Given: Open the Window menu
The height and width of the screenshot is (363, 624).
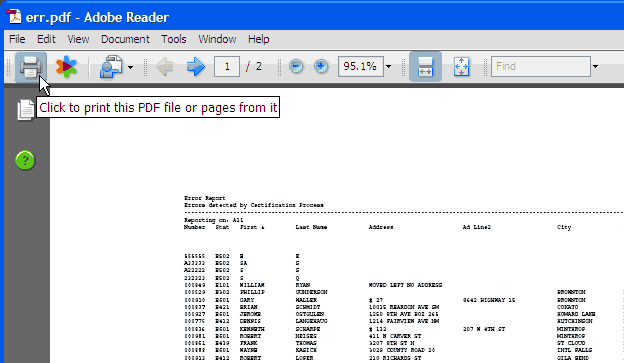Looking at the screenshot, I should [x=217, y=39].
